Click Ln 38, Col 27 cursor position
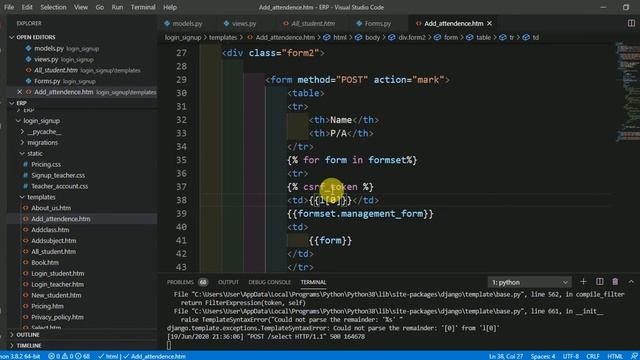The image size is (640, 360). (x=506, y=356)
